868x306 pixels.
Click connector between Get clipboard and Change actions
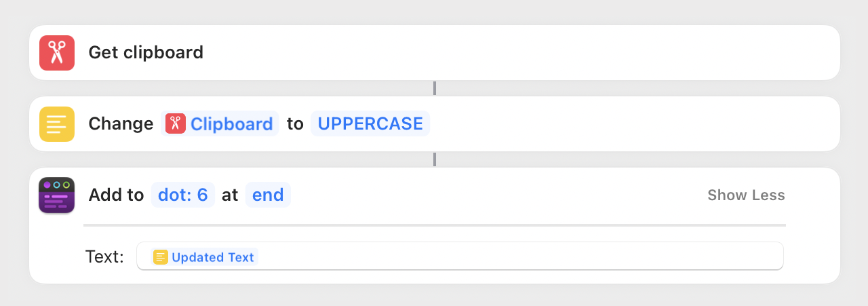click(435, 88)
